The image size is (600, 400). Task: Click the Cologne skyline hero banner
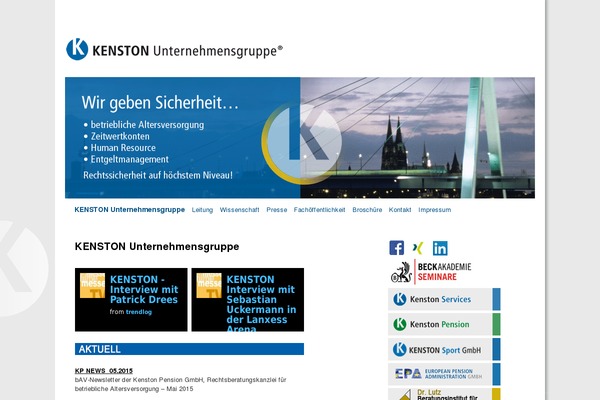(300, 138)
